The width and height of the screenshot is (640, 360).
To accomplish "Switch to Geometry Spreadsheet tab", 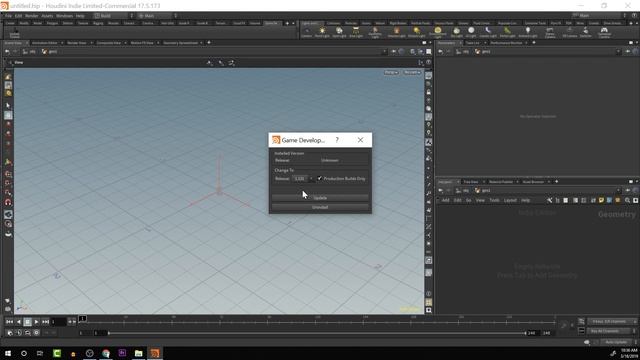I will tap(180, 43).
